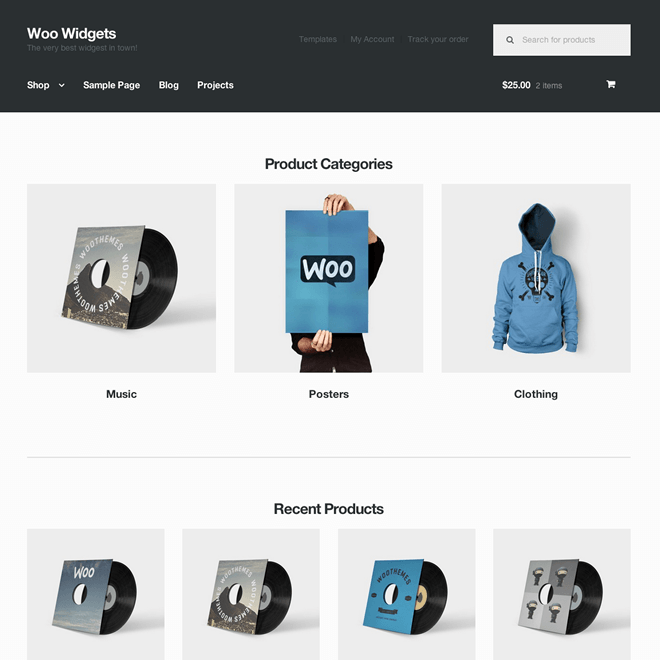The width and height of the screenshot is (660, 660).
Task: View the $25.00 cart total
Action: [516, 85]
